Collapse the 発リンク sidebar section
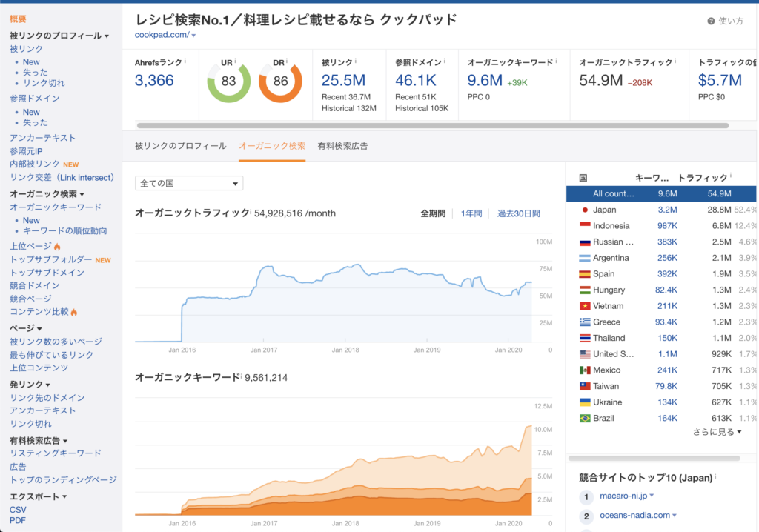Screen dimensions: 759x532 click(x=47, y=385)
